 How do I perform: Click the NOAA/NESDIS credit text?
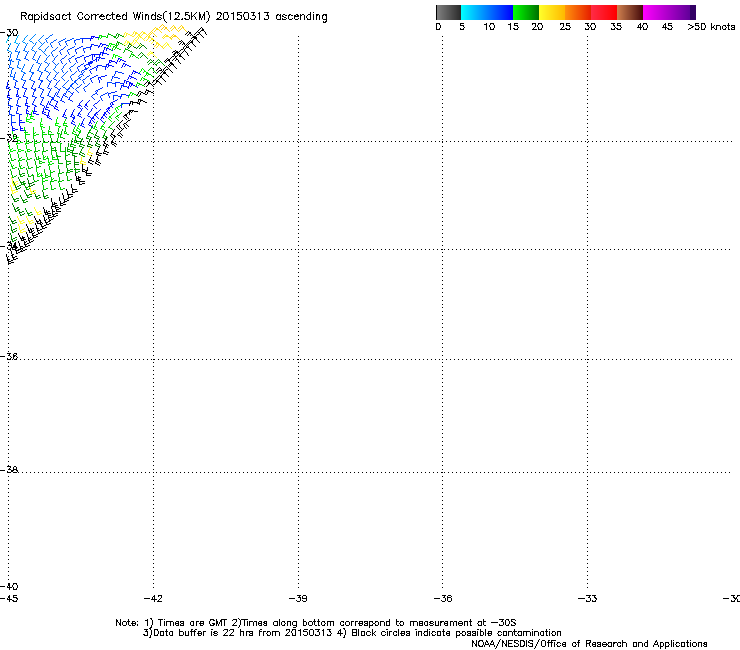(589, 644)
